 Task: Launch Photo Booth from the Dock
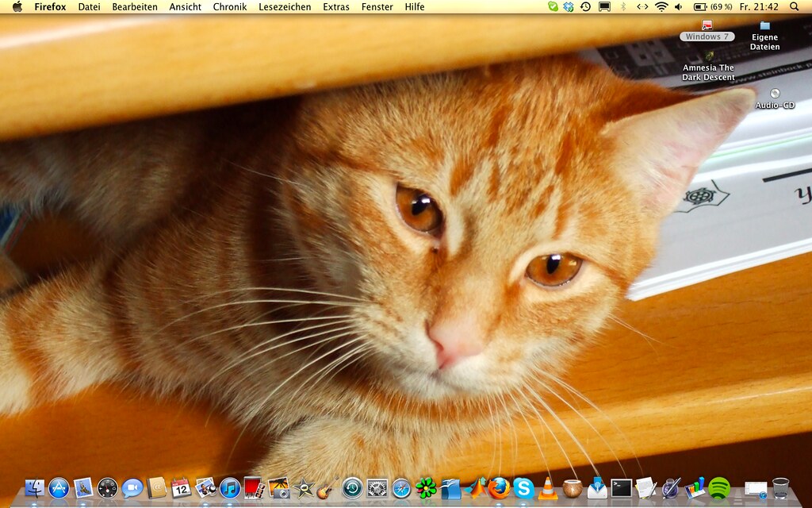click(x=255, y=488)
